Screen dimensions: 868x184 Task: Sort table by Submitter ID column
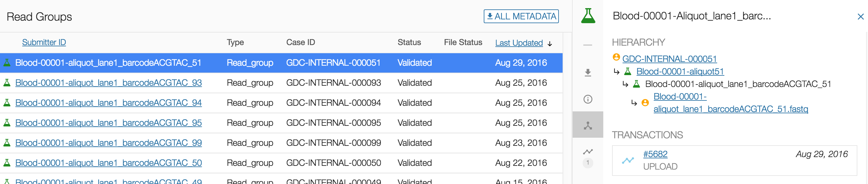(x=44, y=42)
